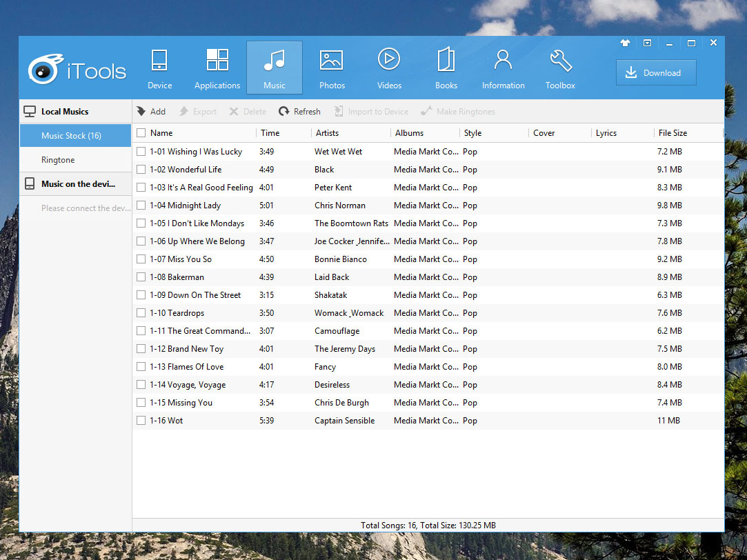Select the Ringtone sidebar item
The height and width of the screenshot is (560, 747).
[x=58, y=160]
